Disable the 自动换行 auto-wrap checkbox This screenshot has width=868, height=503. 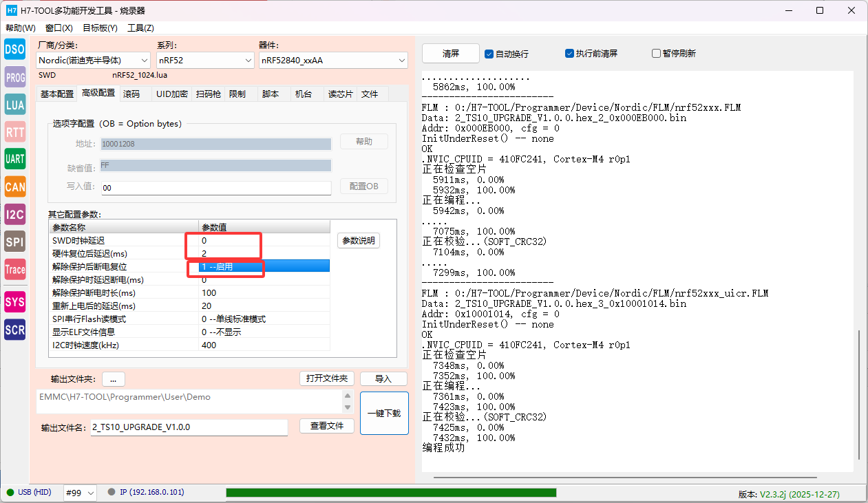489,54
